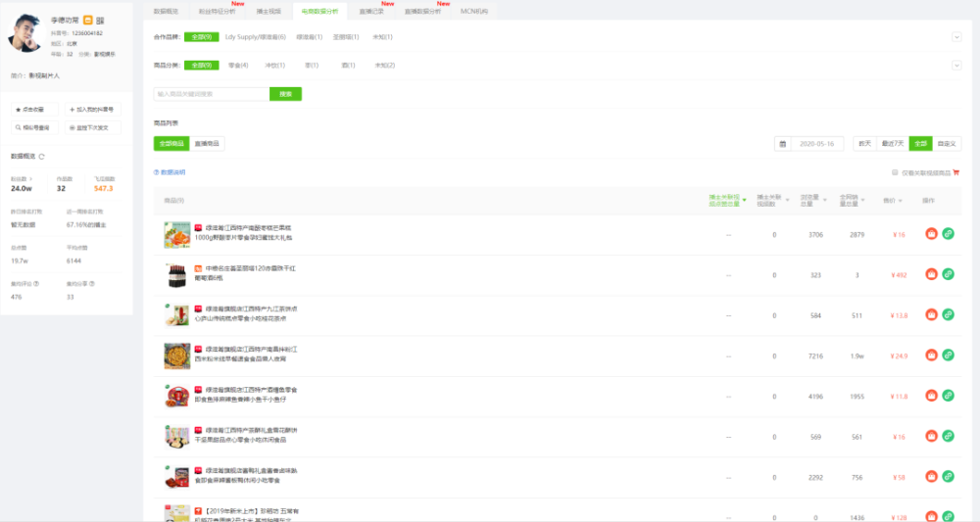Viewport: 980px width, 522px height.
Task: Filter product category by 酒(1)
Action: 348,65
